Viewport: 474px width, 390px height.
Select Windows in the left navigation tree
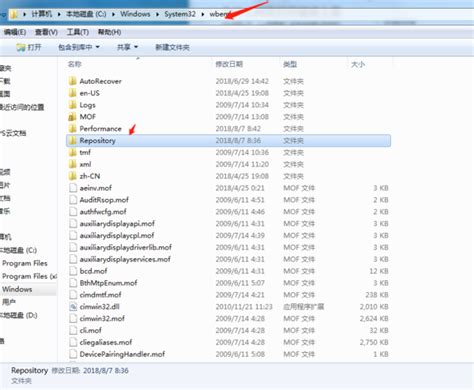point(17,289)
